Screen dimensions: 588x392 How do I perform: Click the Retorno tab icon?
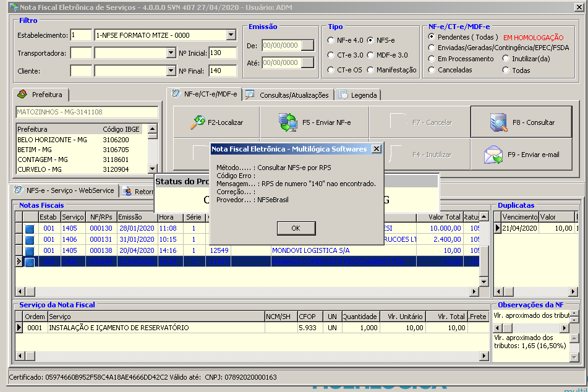click(x=127, y=191)
